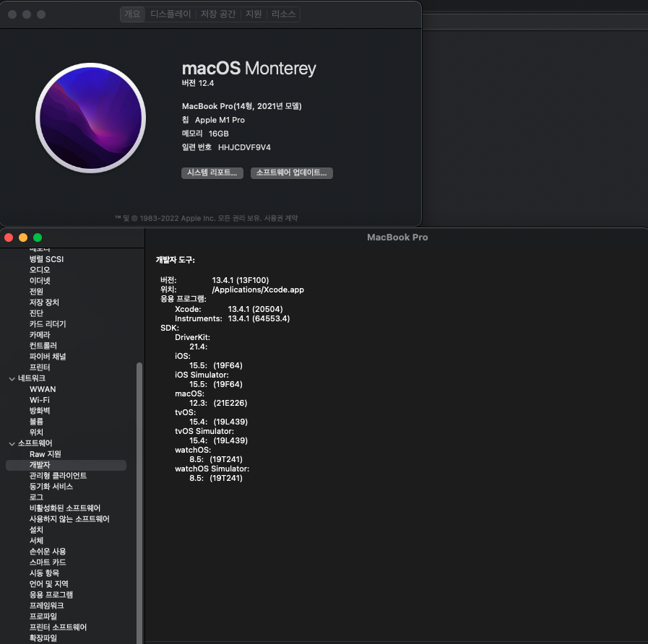648x644 pixels.
Task: Zoom the system report with green button
Action: [x=38, y=238]
